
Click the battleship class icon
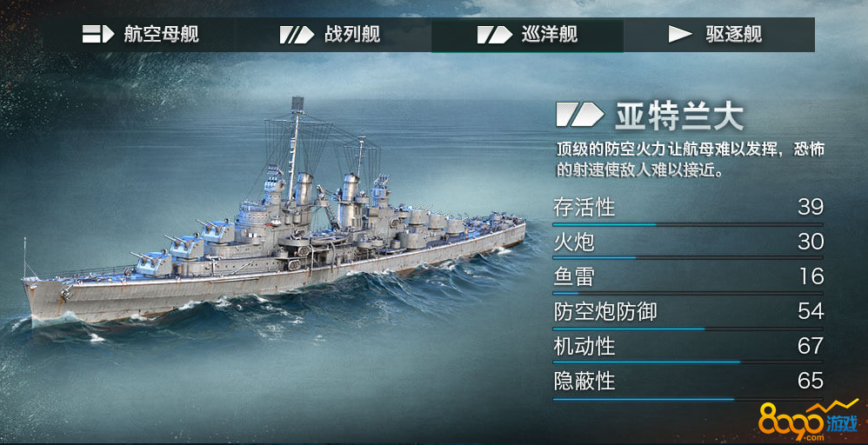click(297, 34)
